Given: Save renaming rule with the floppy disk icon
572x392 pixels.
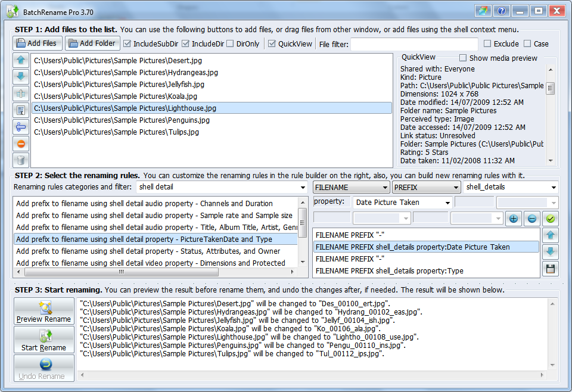Looking at the screenshot, I should [551, 269].
